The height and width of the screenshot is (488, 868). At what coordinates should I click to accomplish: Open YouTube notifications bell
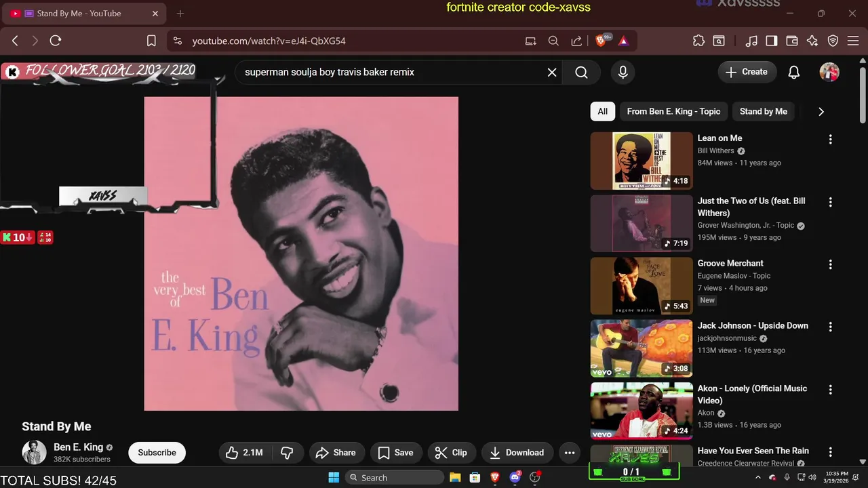[x=794, y=72]
